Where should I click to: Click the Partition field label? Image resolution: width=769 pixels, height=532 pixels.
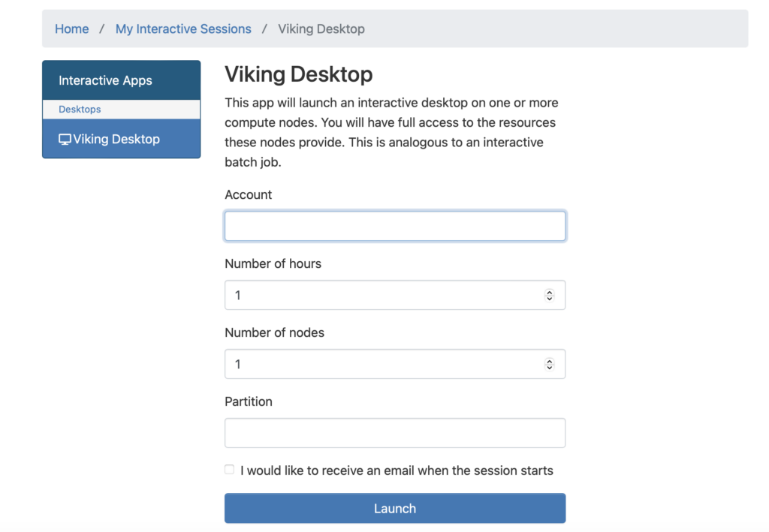coord(248,402)
